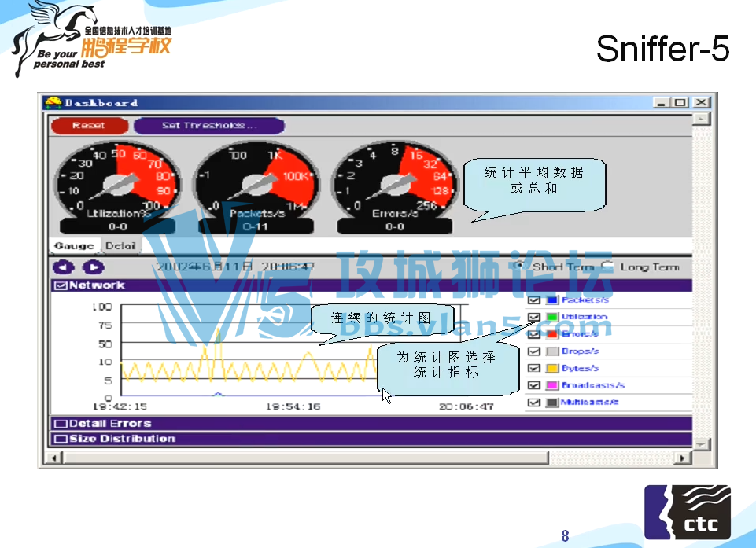Toggle the Network section checkbox
This screenshot has width=756, height=548.
click(61, 285)
